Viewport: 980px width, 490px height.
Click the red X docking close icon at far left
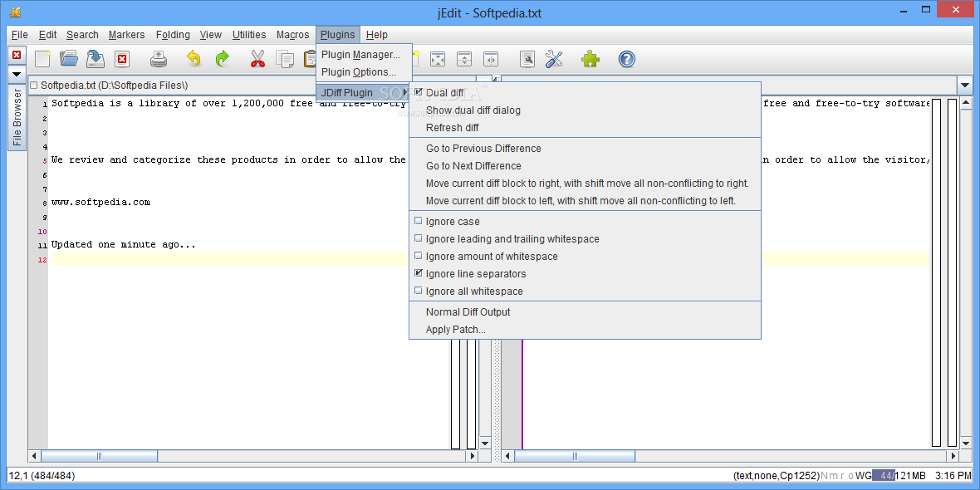[x=17, y=55]
